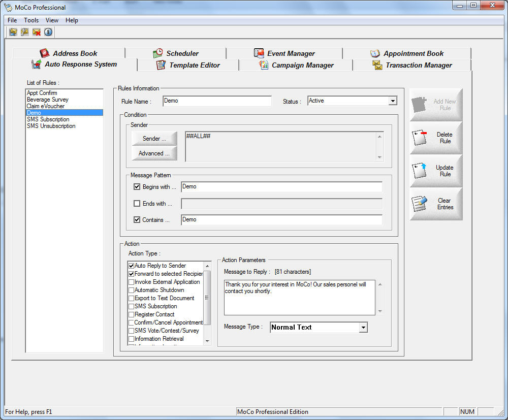Image resolution: width=508 pixels, height=420 pixels.
Task: Click the Advanced ... button
Action: point(154,153)
